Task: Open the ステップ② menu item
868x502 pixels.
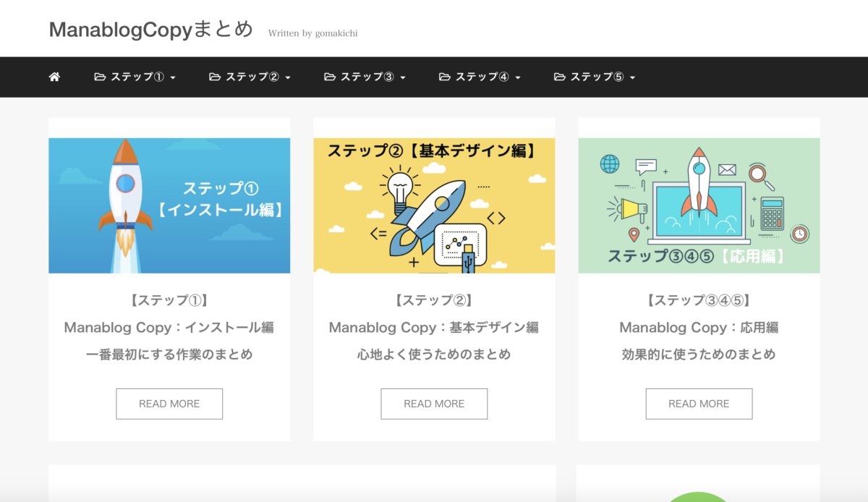Action: pos(250,77)
